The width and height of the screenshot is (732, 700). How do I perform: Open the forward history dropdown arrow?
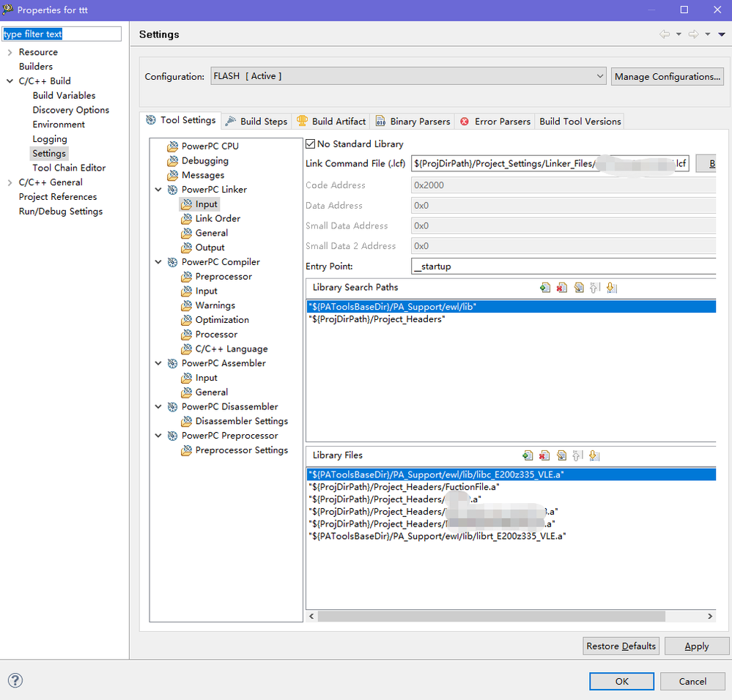click(x=708, y=34)
